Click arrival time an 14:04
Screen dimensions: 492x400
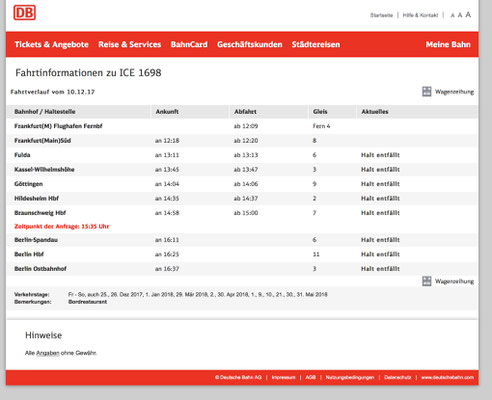point(167,184)
